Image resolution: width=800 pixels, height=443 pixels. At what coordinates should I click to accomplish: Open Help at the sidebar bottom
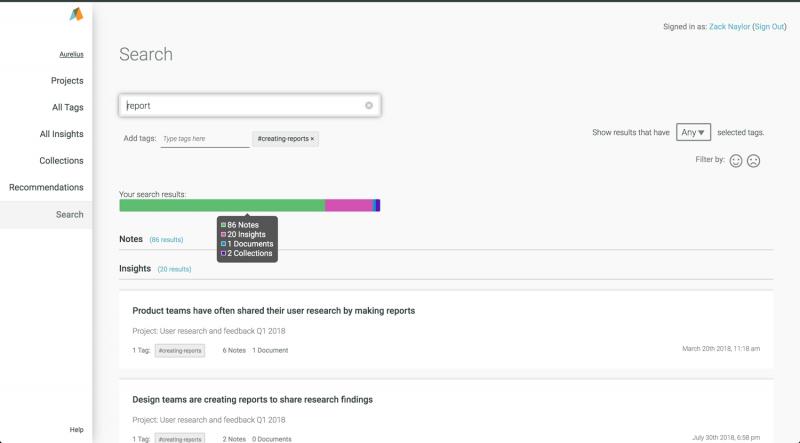77,430
